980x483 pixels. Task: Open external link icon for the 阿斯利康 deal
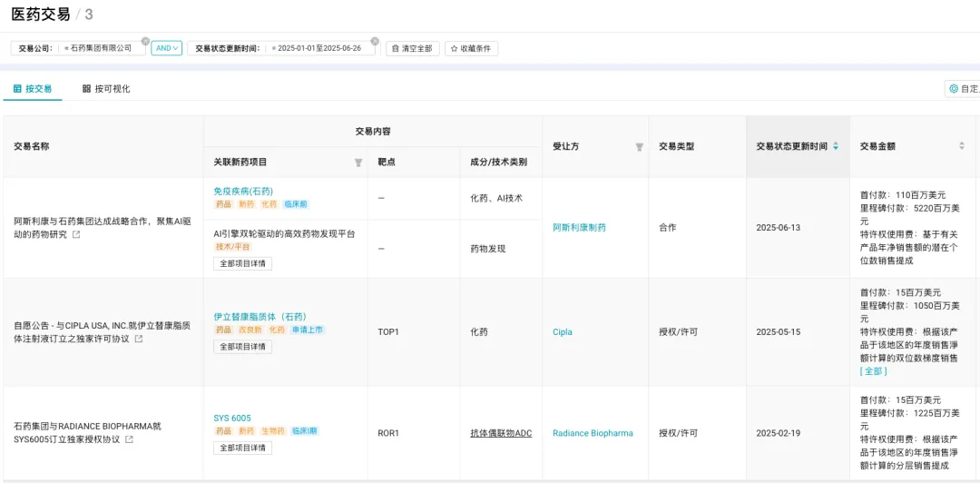coord(76,235)
